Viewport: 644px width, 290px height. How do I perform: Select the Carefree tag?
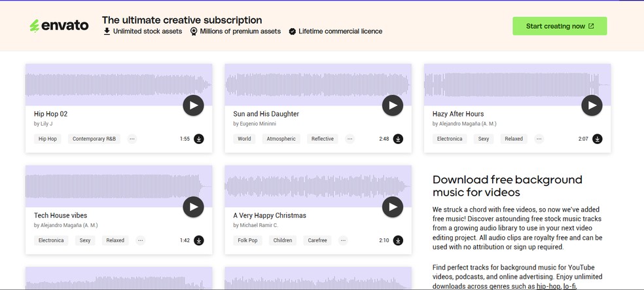click(x=317, y=240)
